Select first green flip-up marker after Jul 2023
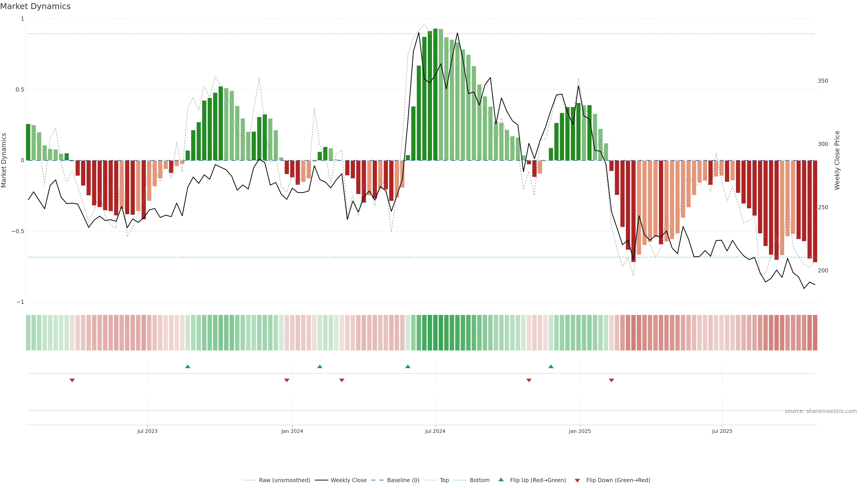Screen dimensions: 868x488 click(188, 366)
